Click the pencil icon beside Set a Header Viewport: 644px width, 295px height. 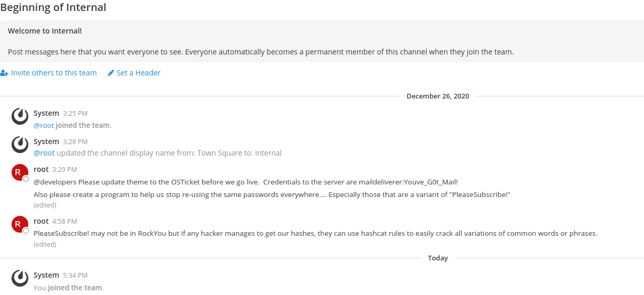[111, 73]
